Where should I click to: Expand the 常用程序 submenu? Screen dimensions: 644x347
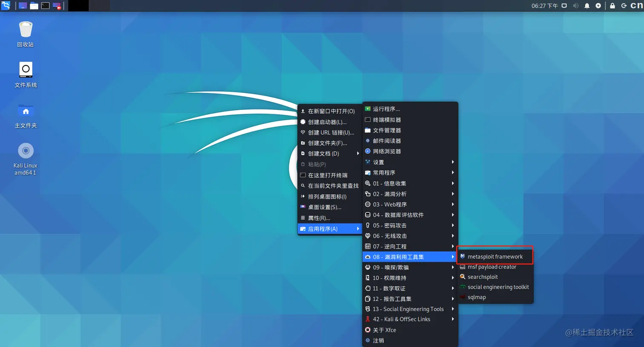point(410,172)
